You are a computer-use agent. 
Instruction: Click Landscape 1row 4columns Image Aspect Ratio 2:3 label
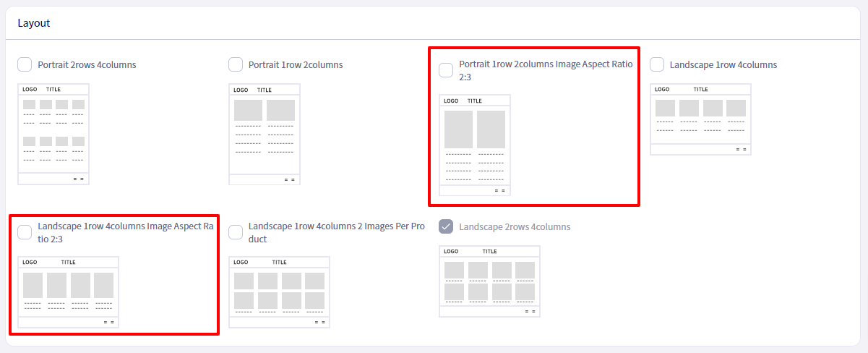(x=126, y=233)
